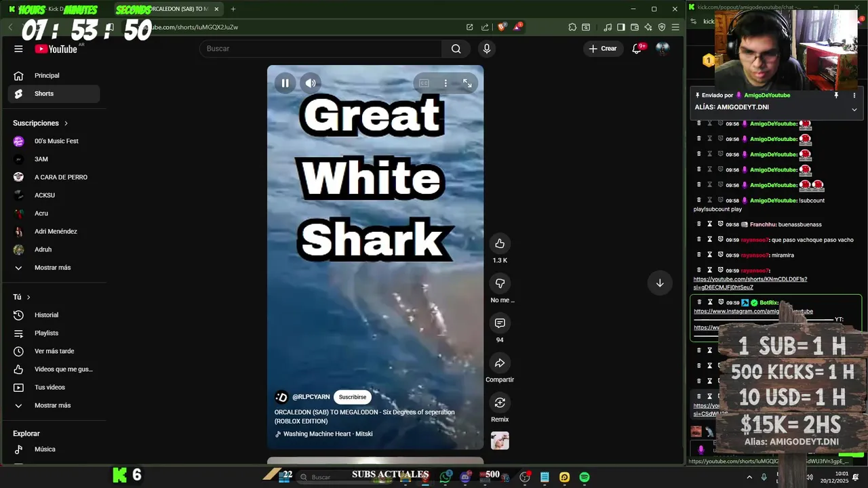Toggle captions on the Short
Image resolution: width=868 pixels, height=488 pixels.
[x=424, y=83]
